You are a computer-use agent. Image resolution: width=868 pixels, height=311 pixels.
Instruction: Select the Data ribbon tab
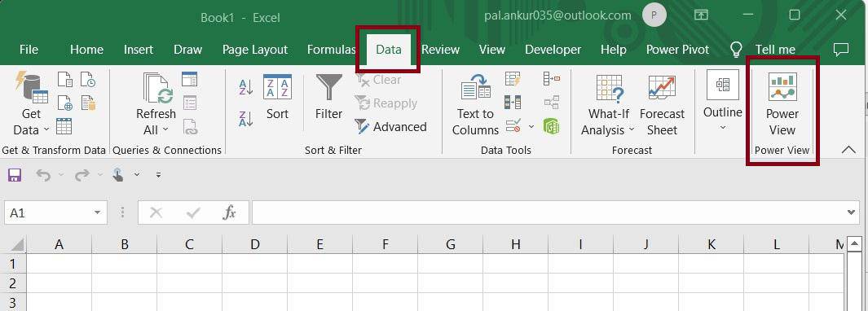click(388, 49)
